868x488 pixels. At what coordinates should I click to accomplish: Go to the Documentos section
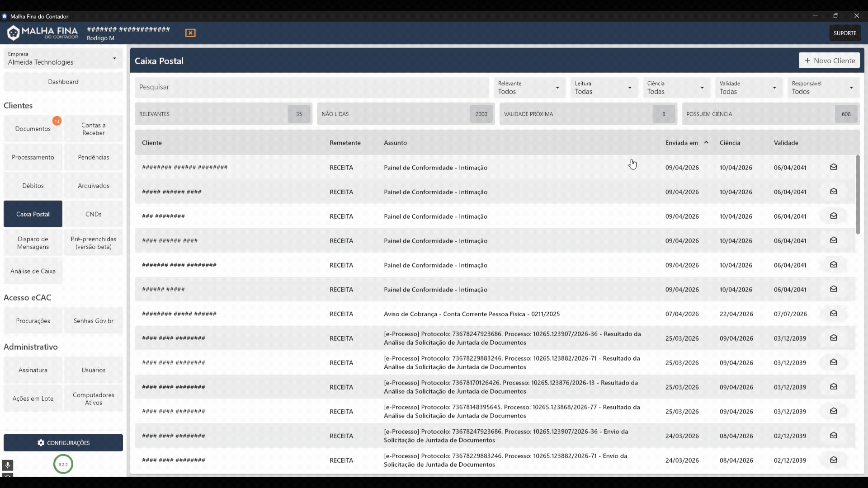pyautogui.click(x=33, y=129)
